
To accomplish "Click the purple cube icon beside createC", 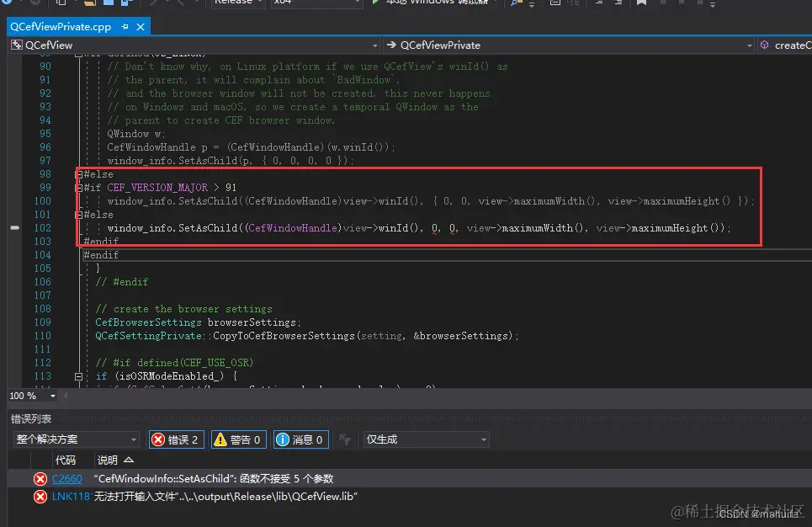I will click(x=764, y=45).
